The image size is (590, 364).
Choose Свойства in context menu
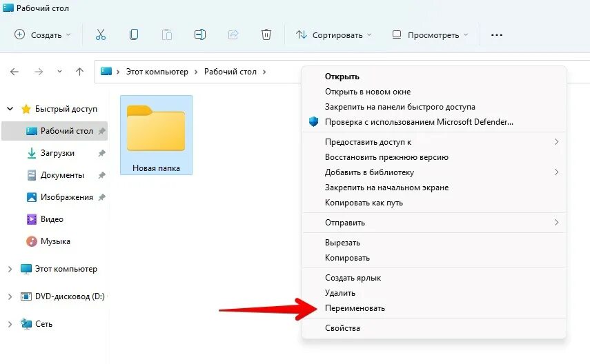click(434, 328)
